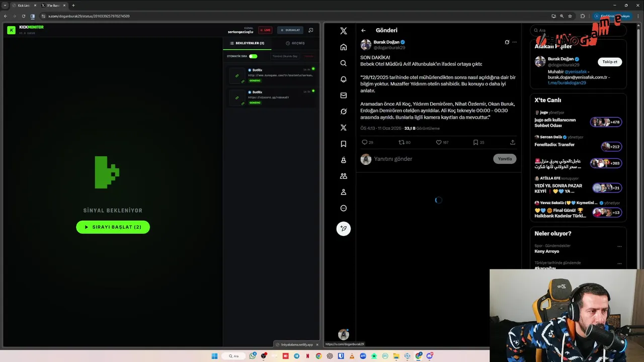Open Notifications bell icon
644x362 pixels.
pos(344,79)
